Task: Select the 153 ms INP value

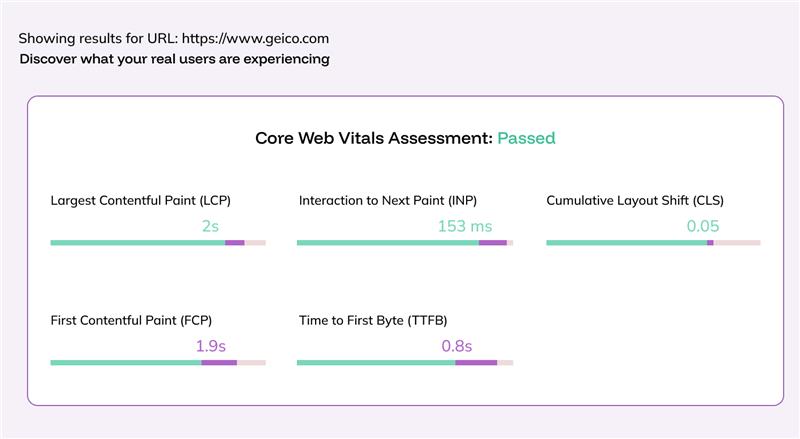Action: pyautogui.click(x=465, y=226)
